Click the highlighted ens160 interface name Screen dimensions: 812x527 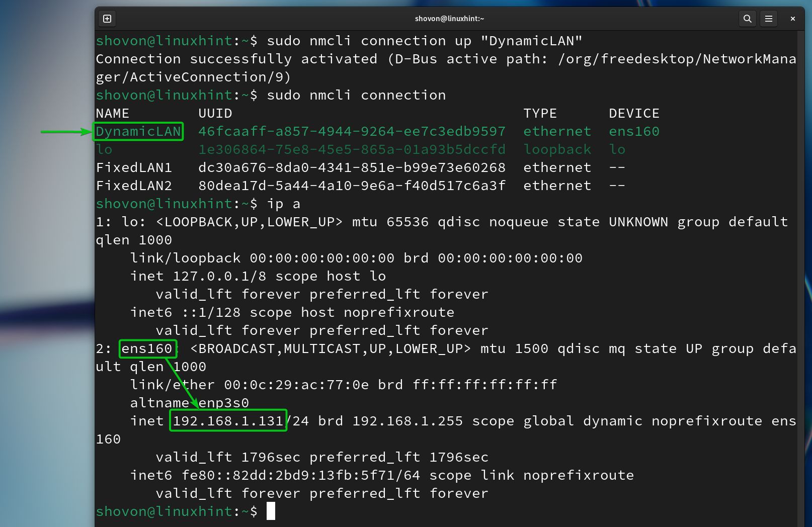[147, 349]
